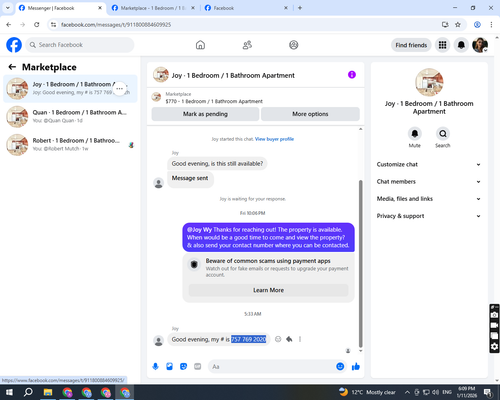This screenshot has width=500, height=400.
Task: Open emoji picker in message box
Action: point(340,367)
